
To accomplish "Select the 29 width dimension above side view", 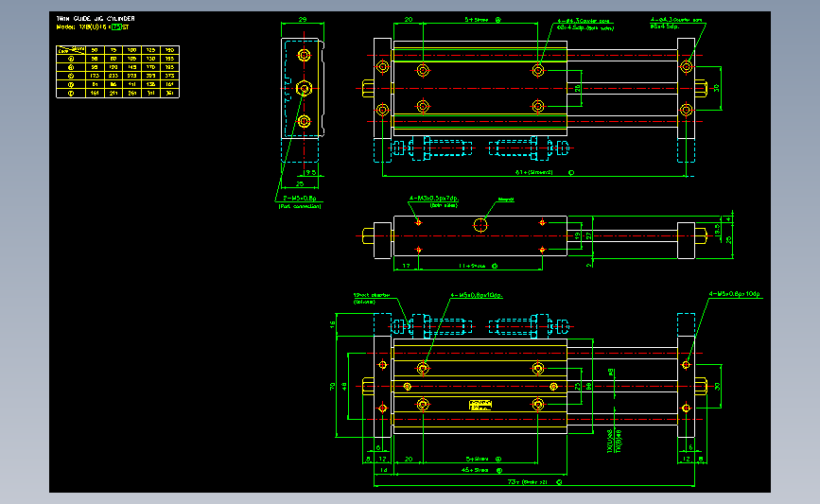I will [303, 19].
